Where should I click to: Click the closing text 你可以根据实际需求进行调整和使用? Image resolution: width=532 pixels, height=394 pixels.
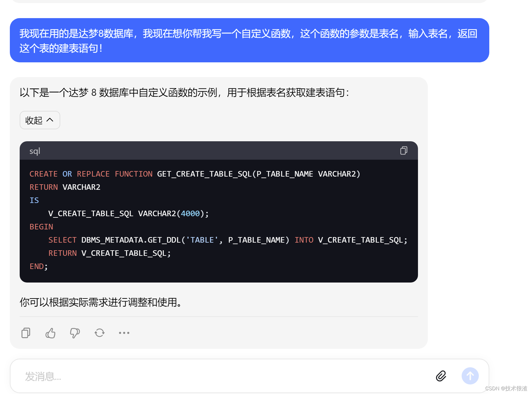point(101,302)
